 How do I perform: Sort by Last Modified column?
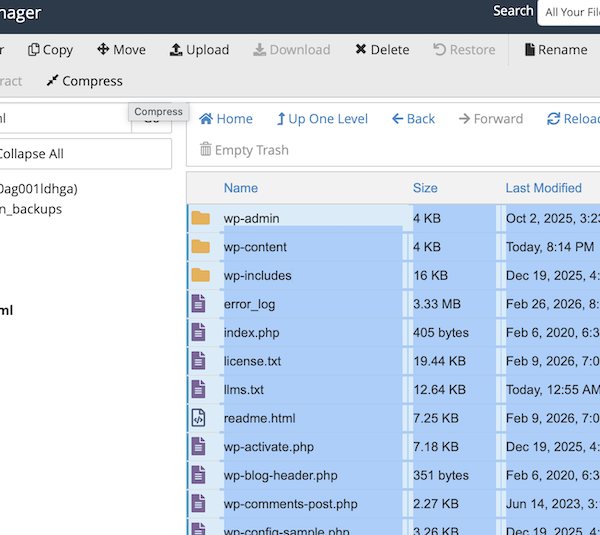(x=543, y=188)
